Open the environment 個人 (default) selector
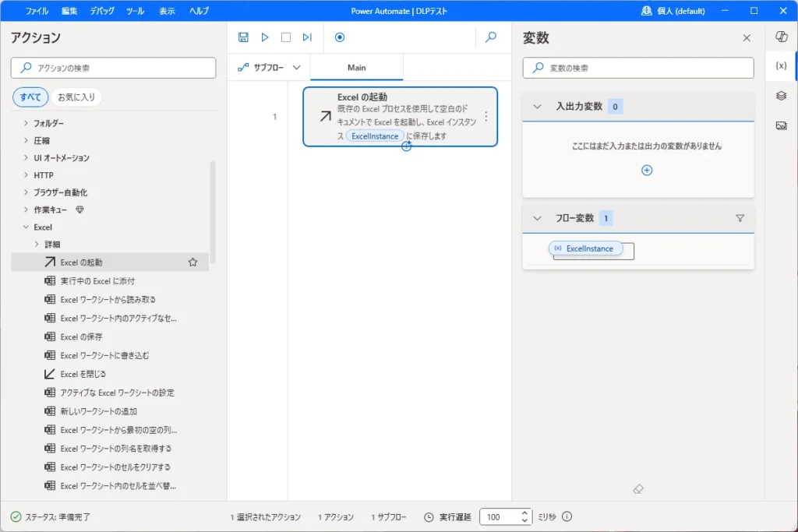The width and height of the screenshot is (798, 532). point(673,11)
